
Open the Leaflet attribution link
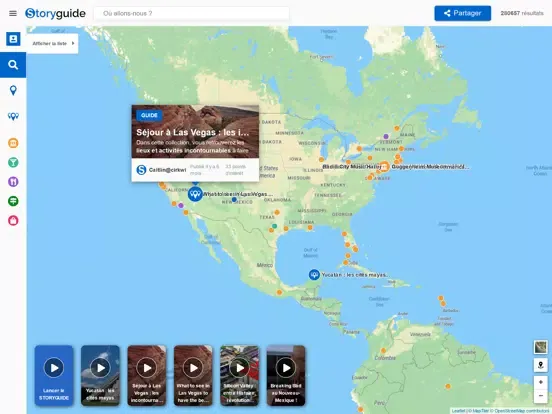(458, 411)
